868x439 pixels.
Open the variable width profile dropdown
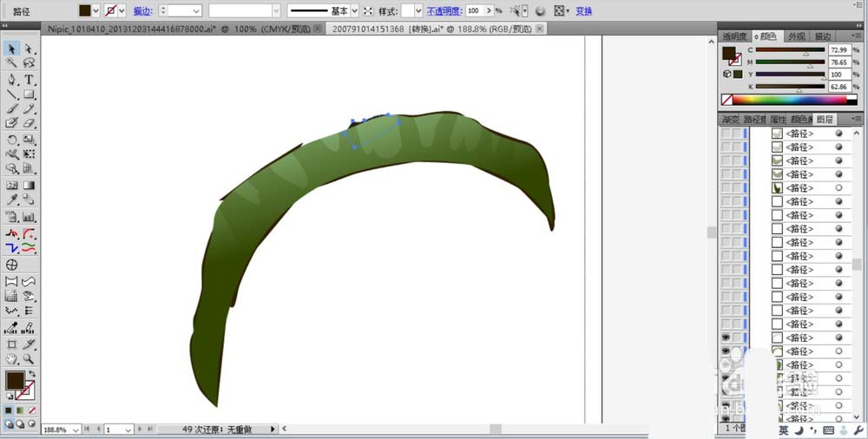(x=276, y=10)
